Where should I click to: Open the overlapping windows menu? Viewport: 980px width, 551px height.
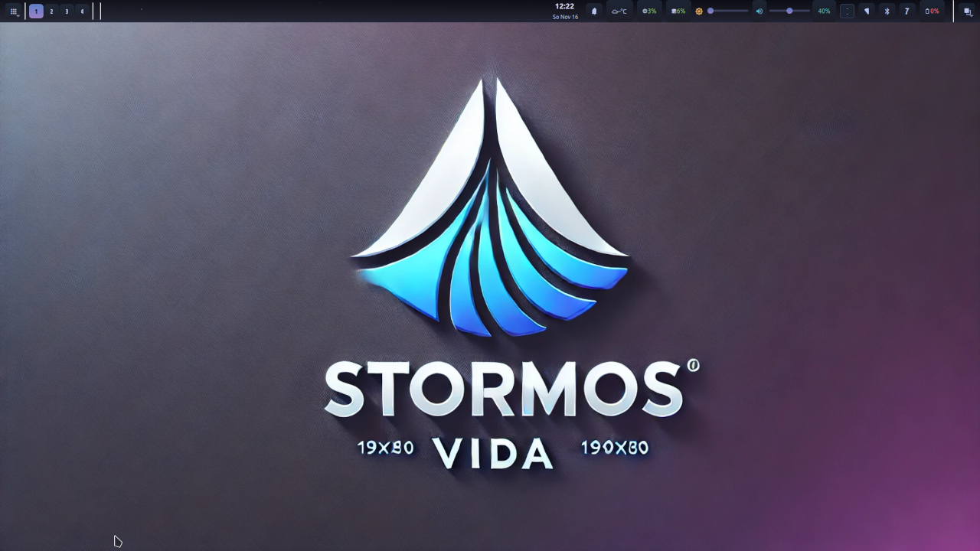(968, 11)
